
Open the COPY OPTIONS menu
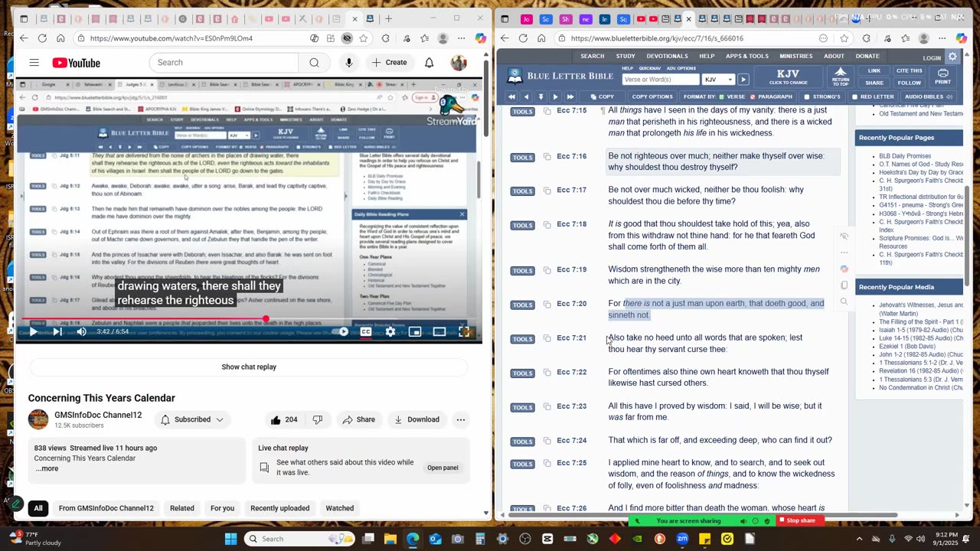(x=652, y=97)
